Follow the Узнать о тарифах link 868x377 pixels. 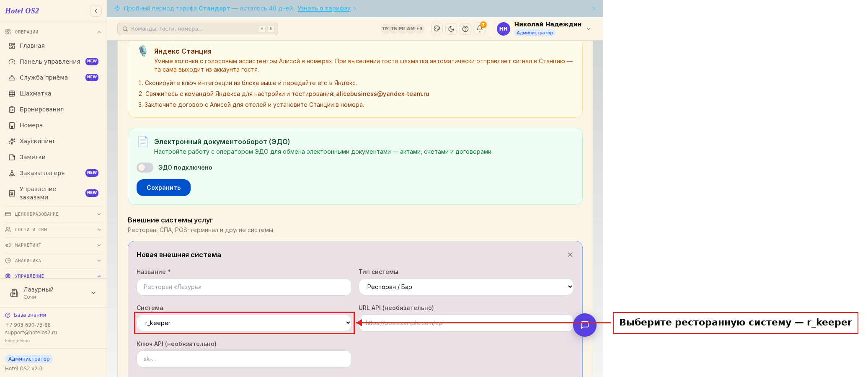coord(324,8)
